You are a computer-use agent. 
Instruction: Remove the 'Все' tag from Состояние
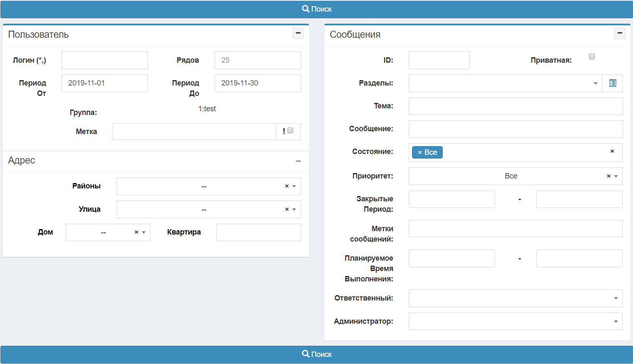pos(420,152)
